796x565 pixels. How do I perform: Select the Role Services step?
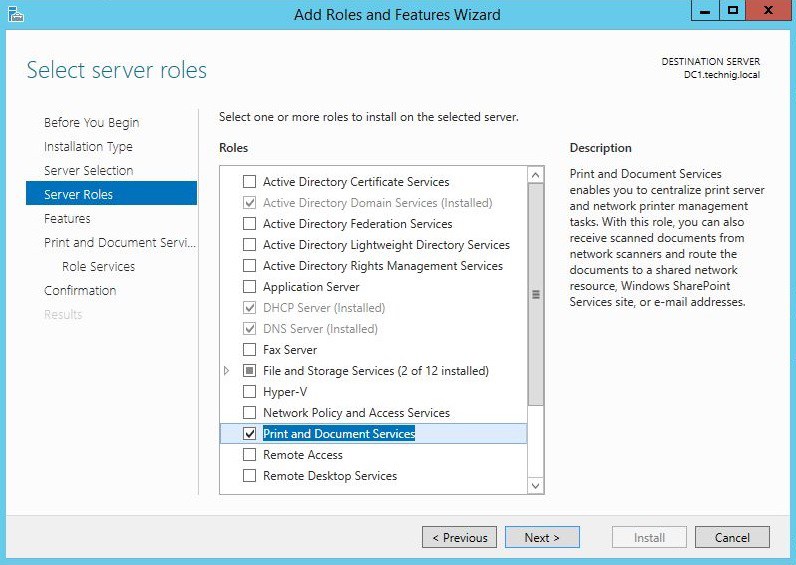(98, 266)
